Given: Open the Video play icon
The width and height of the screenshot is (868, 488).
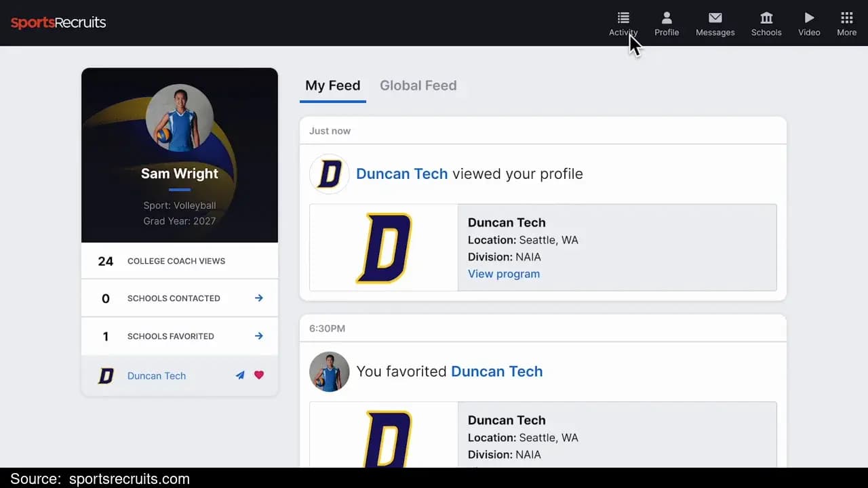Looking at the screenshot, I should [809, 18].
